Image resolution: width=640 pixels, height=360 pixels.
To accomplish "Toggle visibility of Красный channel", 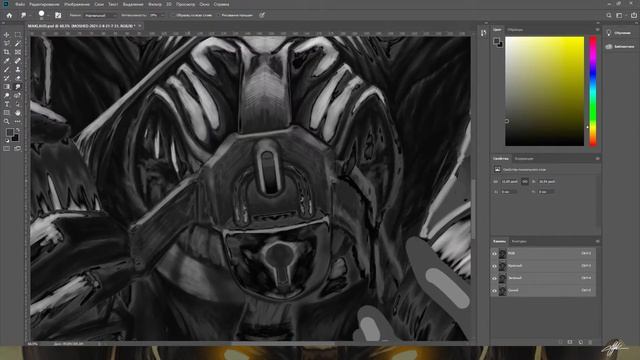I will click(494, 266).
